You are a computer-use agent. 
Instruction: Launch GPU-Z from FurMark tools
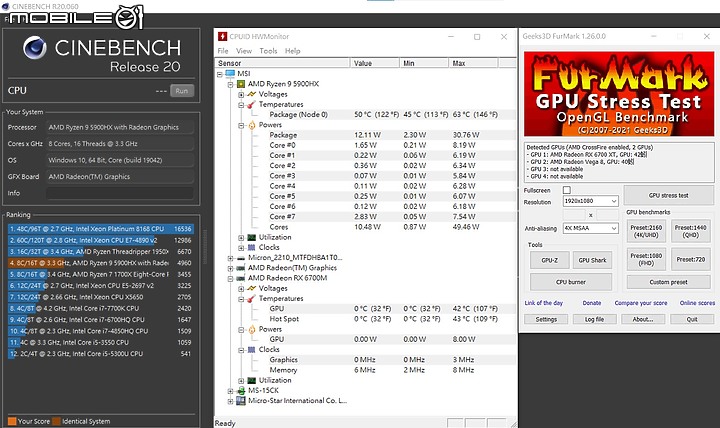coord(550,260)
